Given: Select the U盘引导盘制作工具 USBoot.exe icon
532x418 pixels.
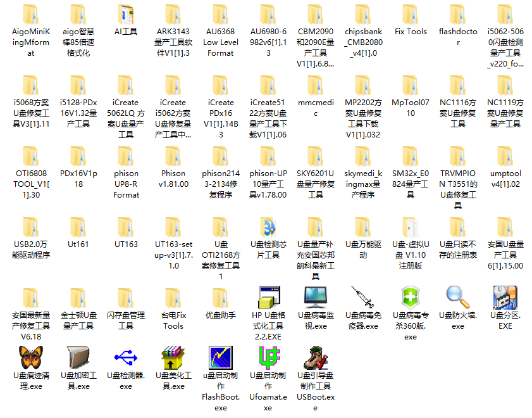Looking at the screenshot, I should pos(316,358).
